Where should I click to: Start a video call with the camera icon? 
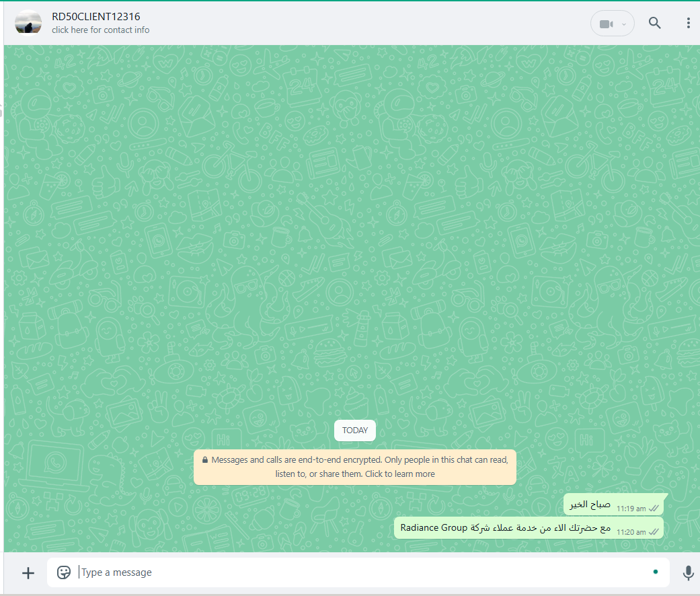[606, 24]
